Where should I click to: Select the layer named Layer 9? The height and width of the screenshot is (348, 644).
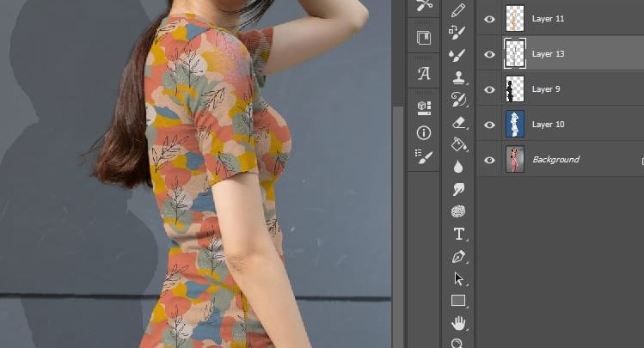tap(546, 89)
